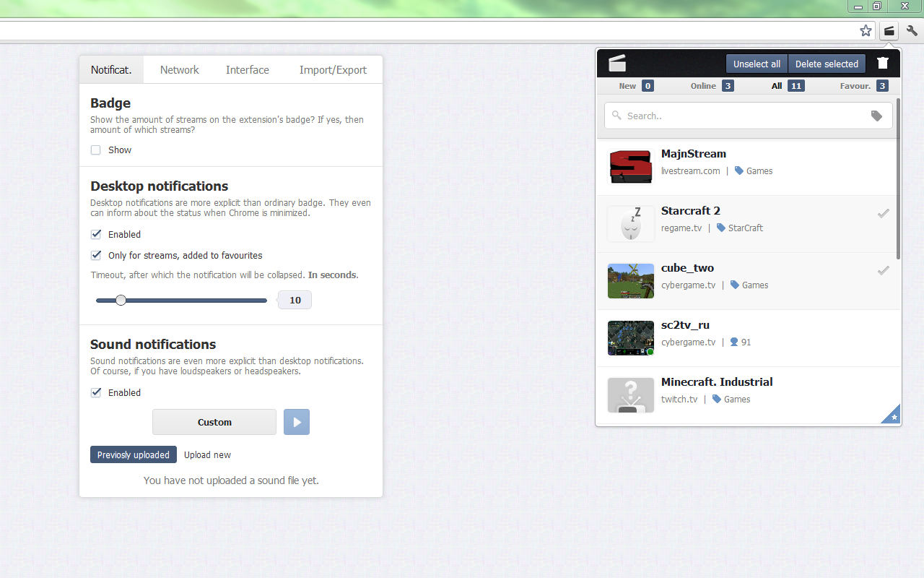Click the regame.tv text under Starcraft 2

pos(681,228)
